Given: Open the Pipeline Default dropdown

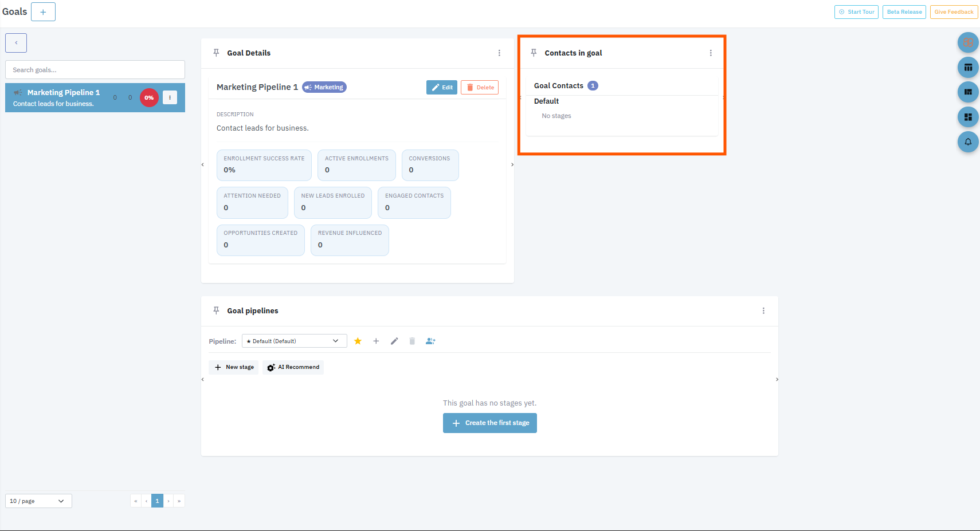Looking at the screenshot, I should 294,341.
